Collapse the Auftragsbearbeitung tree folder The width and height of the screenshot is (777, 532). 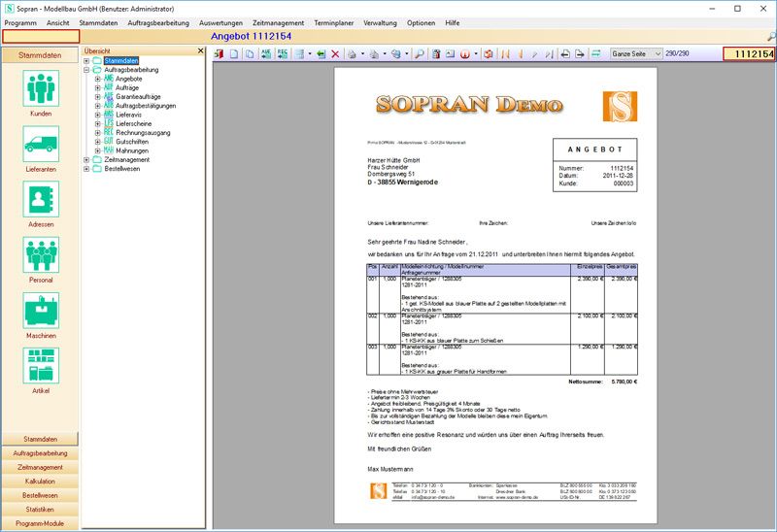tap(86, 70)
